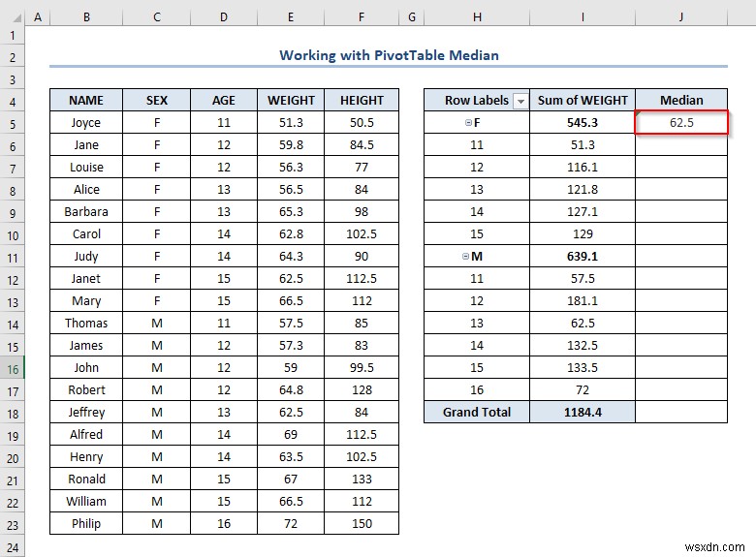756x557 pixels.
Task: Select the cell with name Louise
Action: tap(86, 168)
